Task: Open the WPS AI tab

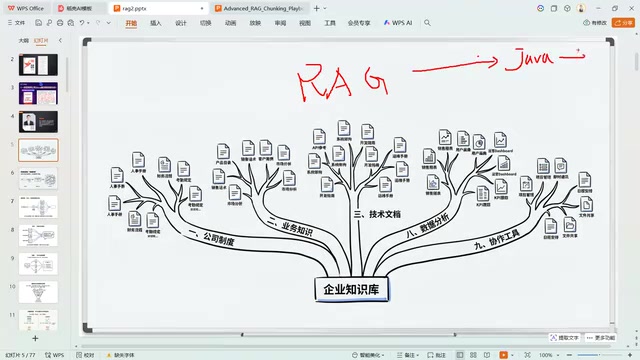Action: pos(398,23)
